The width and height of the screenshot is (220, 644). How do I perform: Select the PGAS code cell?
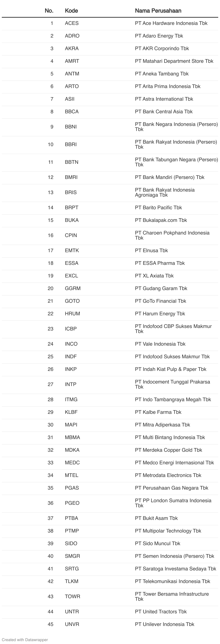click(x=72, y=488)
